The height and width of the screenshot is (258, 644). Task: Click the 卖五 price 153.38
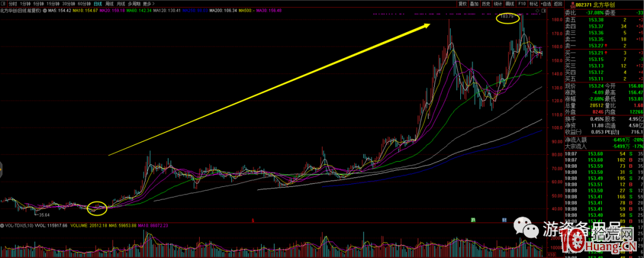click(x=596, y=19)
